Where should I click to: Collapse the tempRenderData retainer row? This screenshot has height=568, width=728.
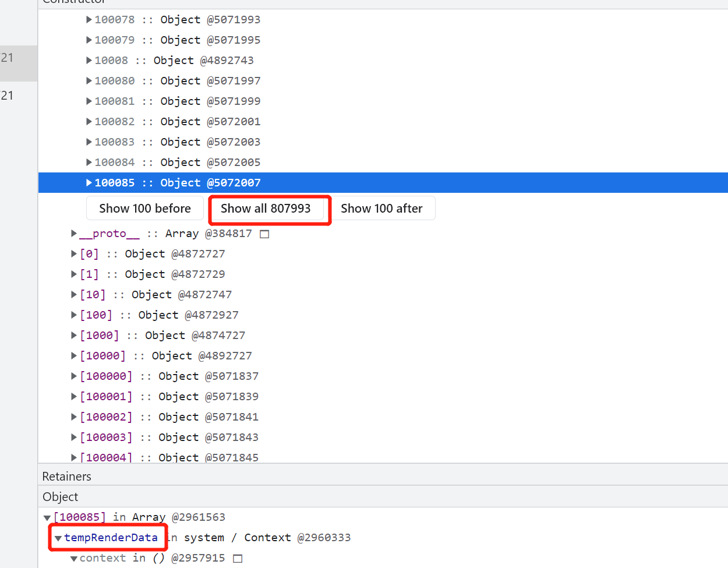click(58, 538)
